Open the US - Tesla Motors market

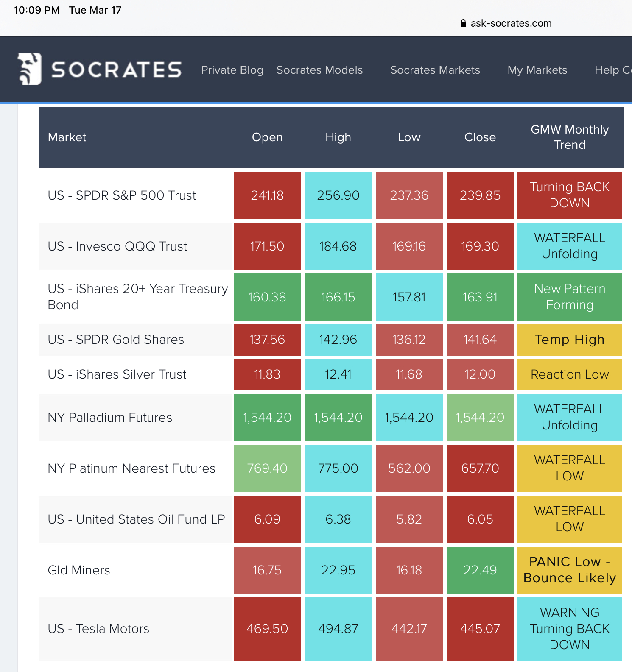tap(98, 629)
